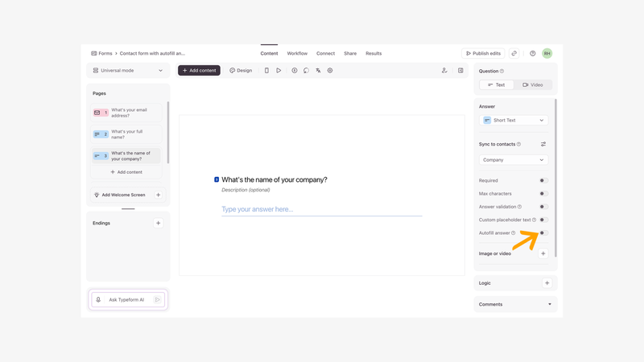The width and height of the screenshot is (644, 362).
Task: Select page 3 What's the name of your company
Action: 126,156
